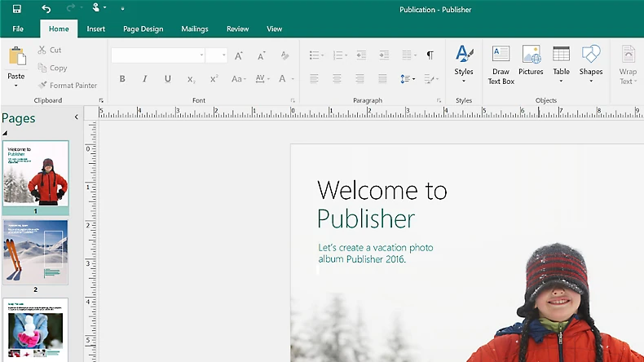Click the Redo arrow icon
This screenshot has width=644, height=362.
[71, 8]
